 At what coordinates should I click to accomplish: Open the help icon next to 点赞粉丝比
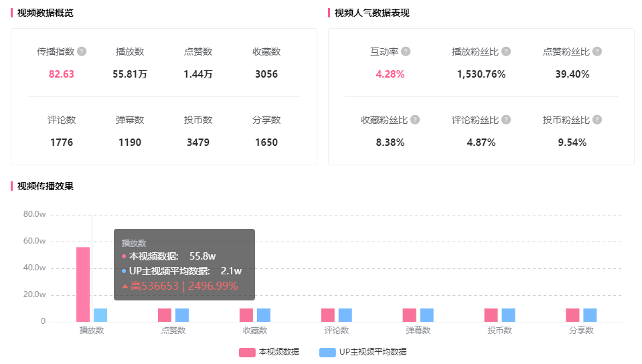[597, 52]
